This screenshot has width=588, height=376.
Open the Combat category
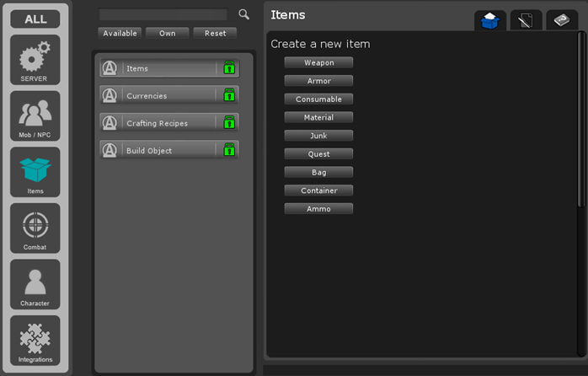pyautogui.click(x=35, y=228)
